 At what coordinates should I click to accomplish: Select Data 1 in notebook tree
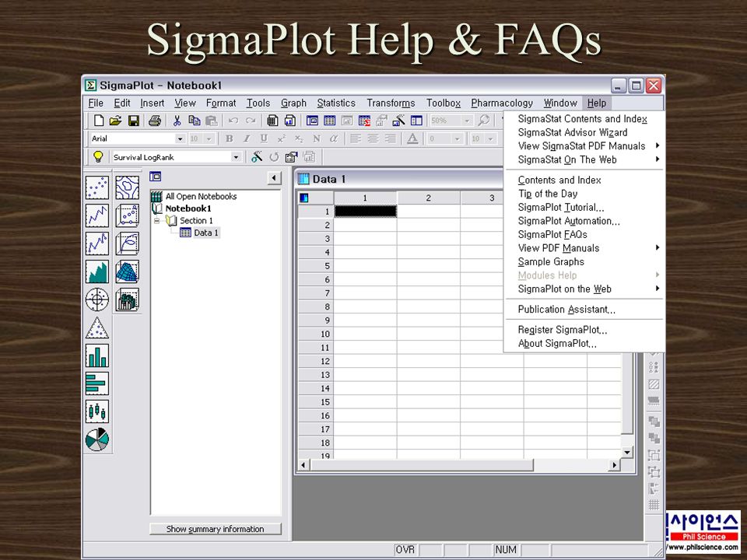coord(205,233)
